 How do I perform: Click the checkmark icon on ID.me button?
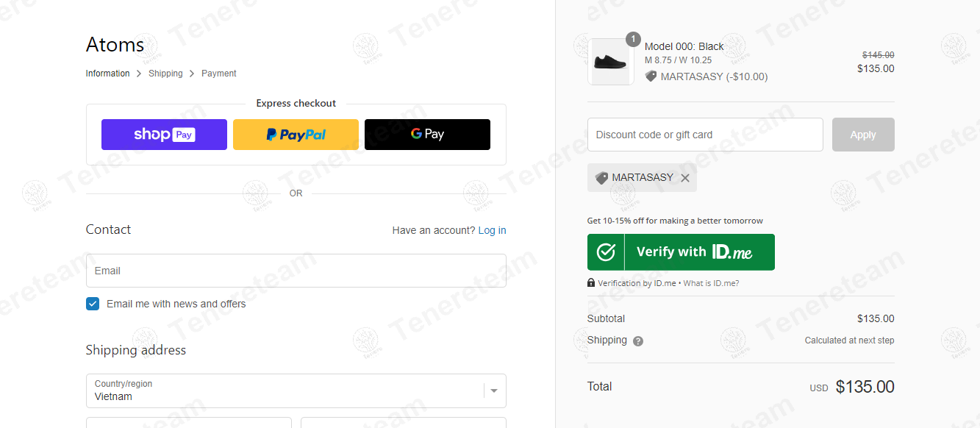(606, 252)
